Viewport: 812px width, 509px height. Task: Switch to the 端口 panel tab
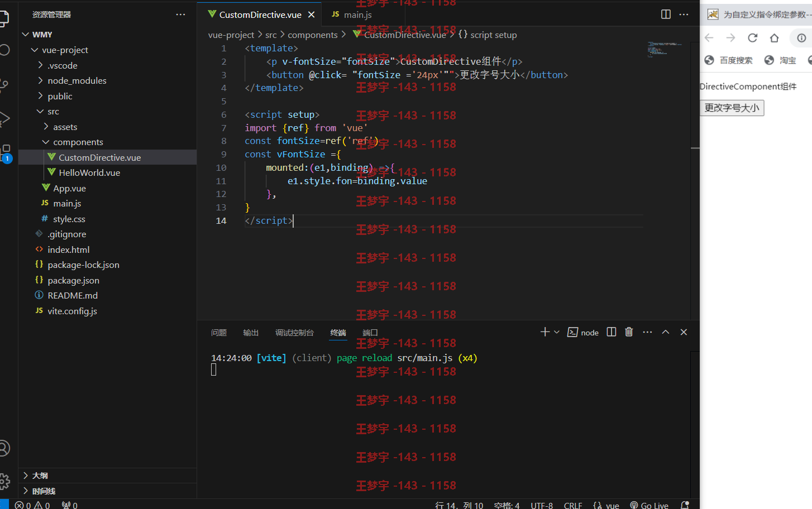[x=370, y=333]
